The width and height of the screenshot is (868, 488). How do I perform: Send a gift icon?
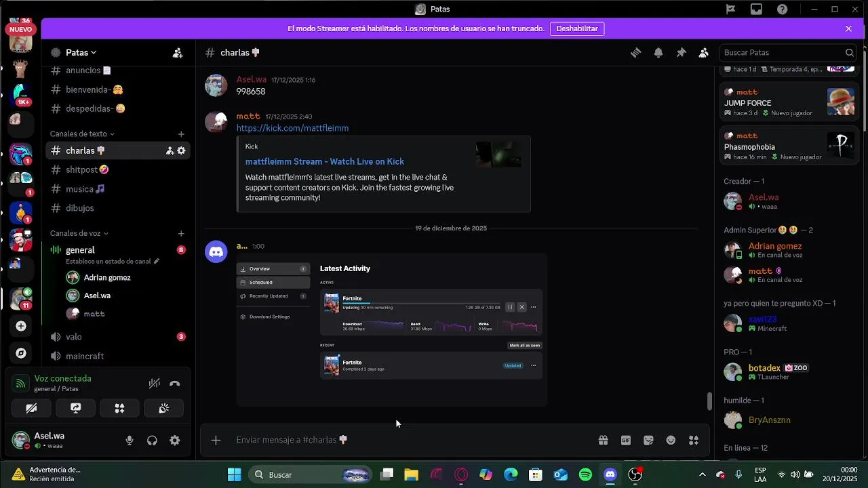[603, 441]
